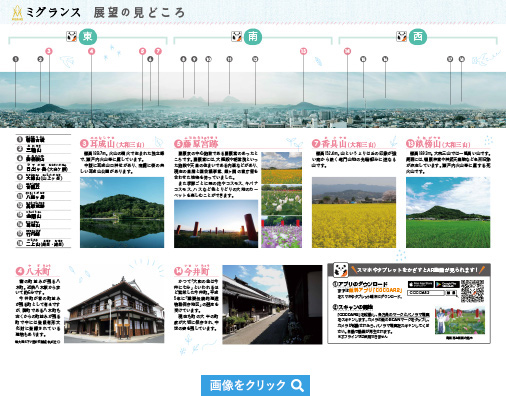Click the panda AR marker beside 南
Screen dimensions: 506x396
click(x=236, y=36)
